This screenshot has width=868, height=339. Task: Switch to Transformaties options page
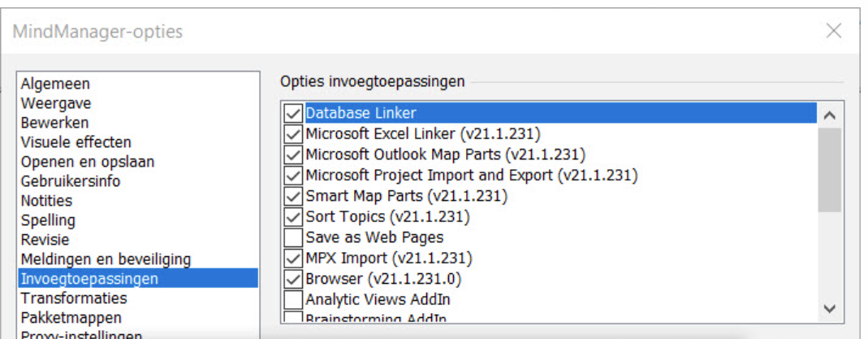coord(74,298)
